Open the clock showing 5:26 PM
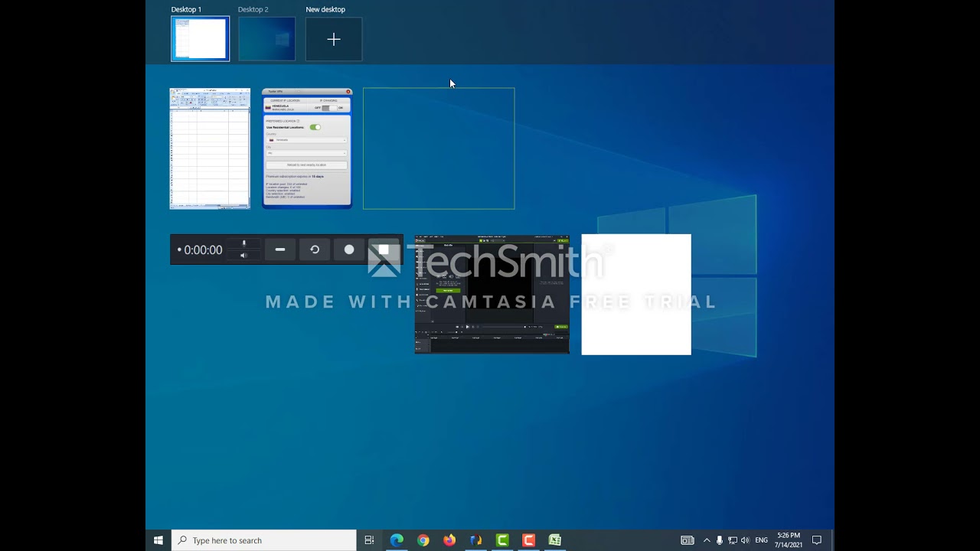This screenshot has height=551, width=980. (789, 540)
